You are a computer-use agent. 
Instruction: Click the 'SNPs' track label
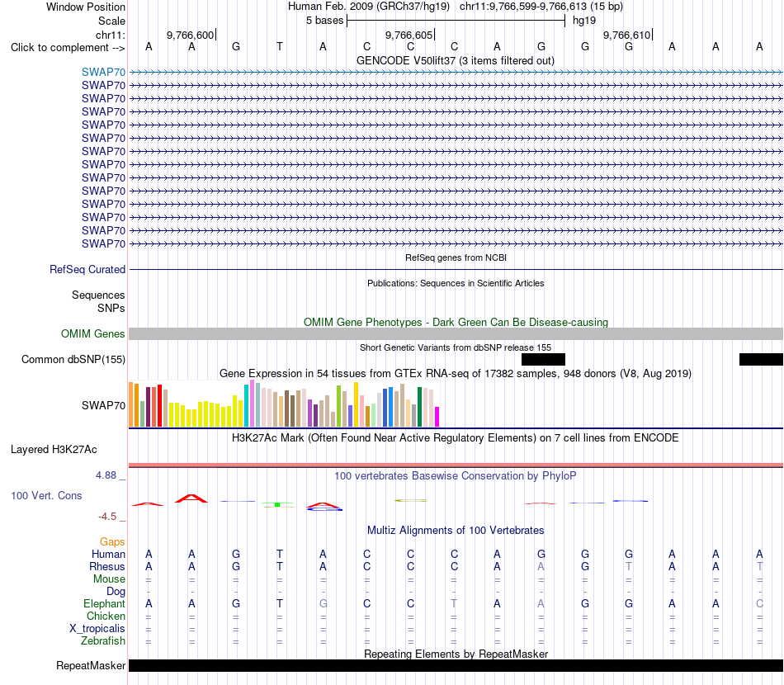click(111, 308)
